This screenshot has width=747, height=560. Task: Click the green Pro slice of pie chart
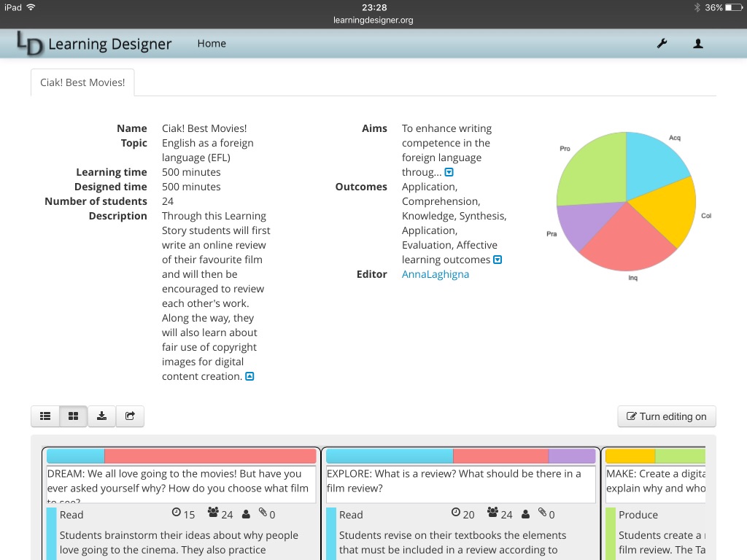point(591,168)
